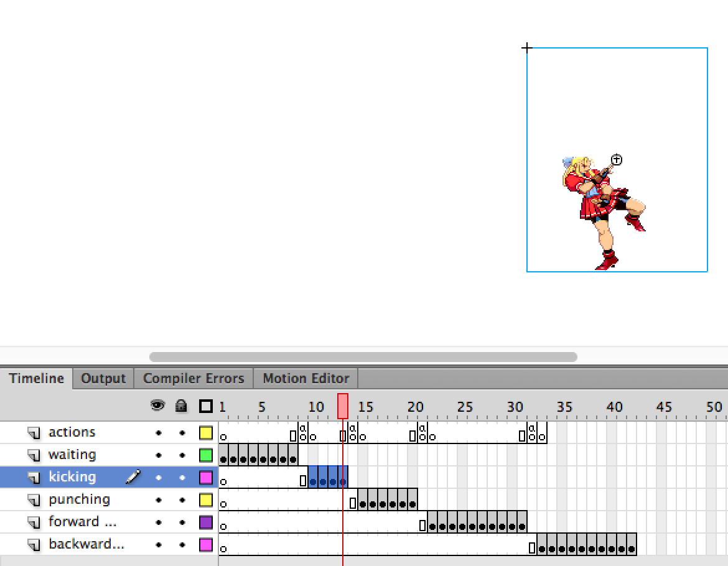Viewport: 728px width, 566px height.
Task: Click frame 45 on the timeline ruler
Action: [x=664, y=407]
